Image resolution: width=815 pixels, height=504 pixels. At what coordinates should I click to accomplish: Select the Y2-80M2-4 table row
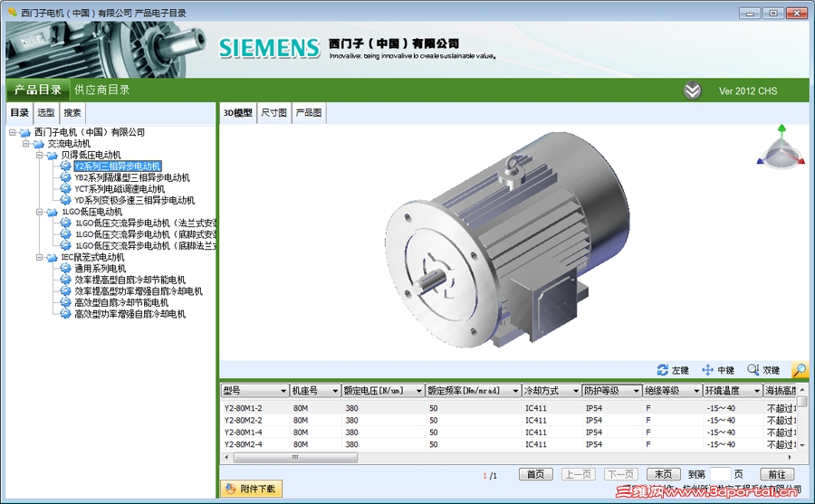point(508,444)
